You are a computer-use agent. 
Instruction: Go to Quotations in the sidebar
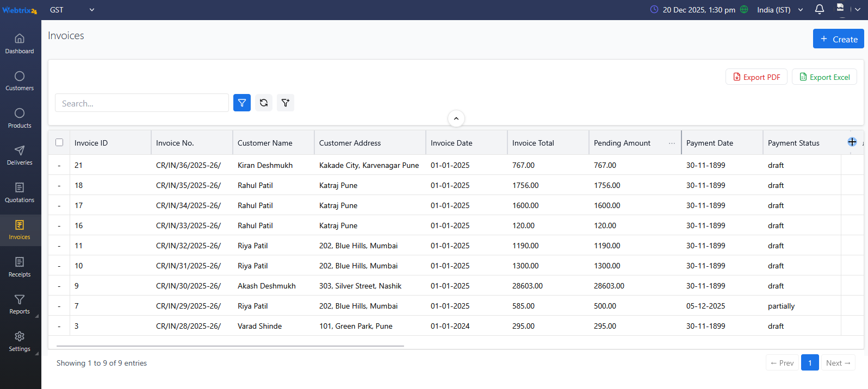tap(20, 192)
